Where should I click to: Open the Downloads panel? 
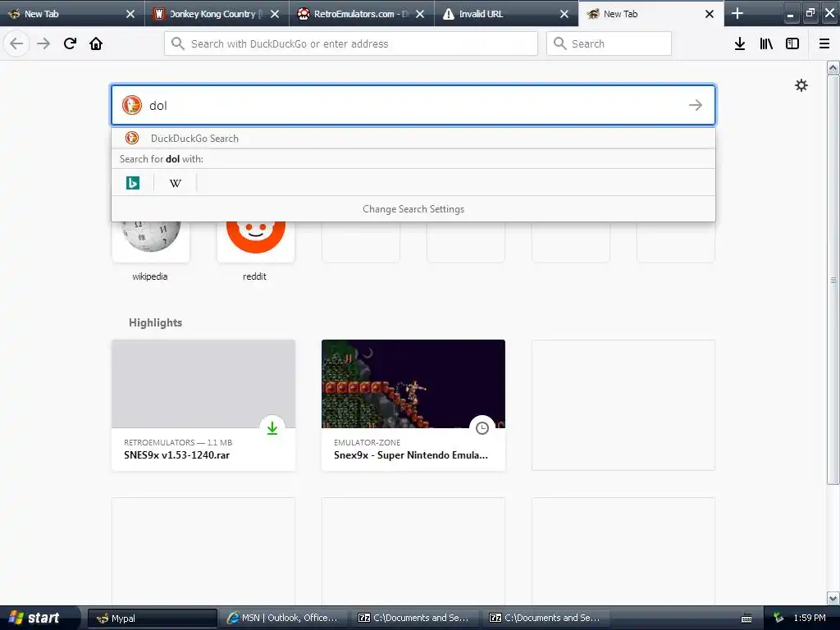tap(740, 43)
